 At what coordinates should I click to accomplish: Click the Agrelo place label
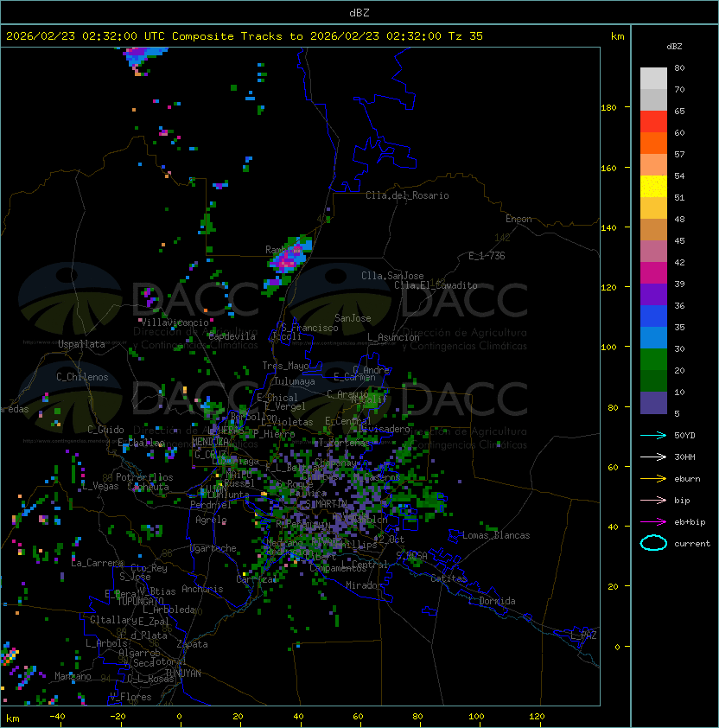211,520
